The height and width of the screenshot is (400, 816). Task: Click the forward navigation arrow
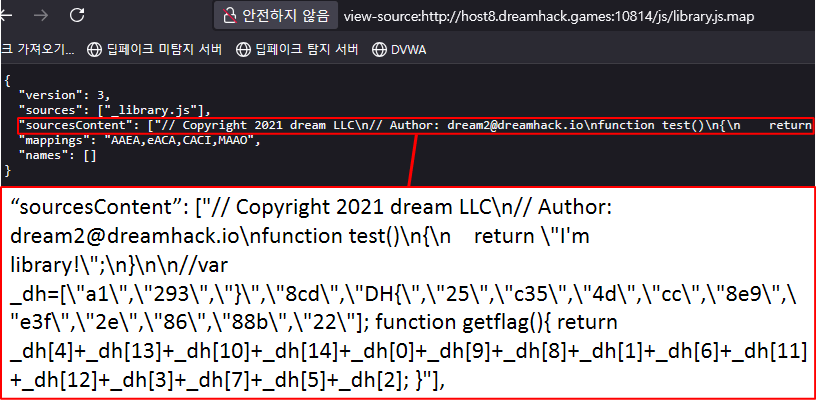point(41,16)
